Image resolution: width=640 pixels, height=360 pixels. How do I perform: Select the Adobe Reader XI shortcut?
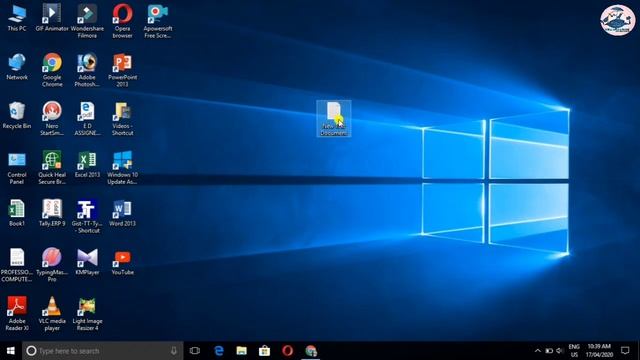(17, 314)
